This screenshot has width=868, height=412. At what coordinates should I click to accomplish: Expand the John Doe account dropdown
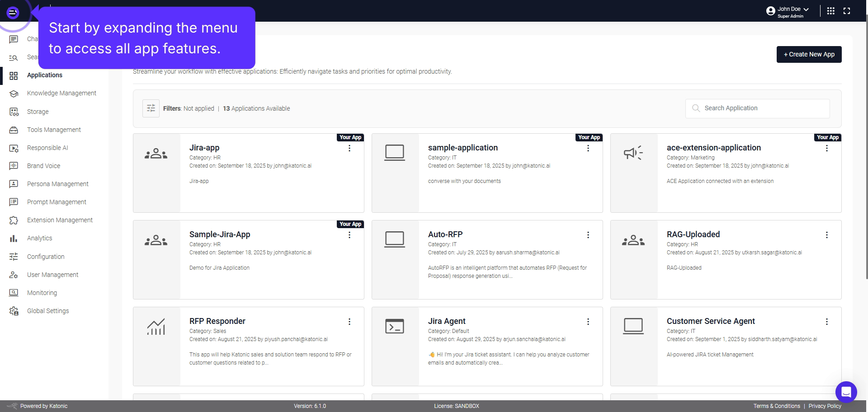click(x=806, y=9)
